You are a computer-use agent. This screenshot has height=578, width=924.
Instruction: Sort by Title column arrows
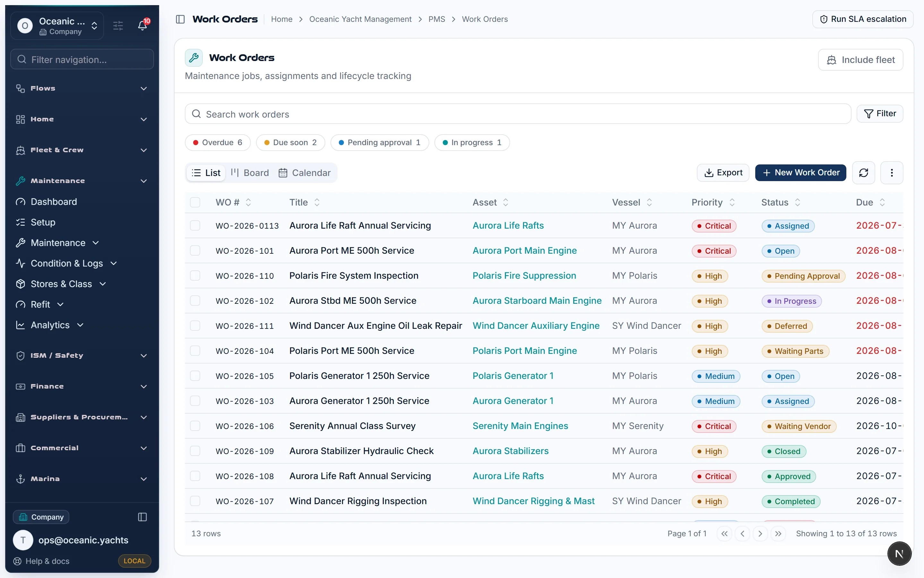tap(317, 202)
